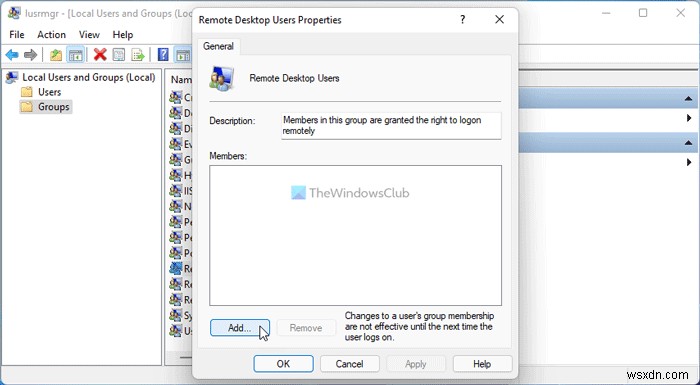700x385 pixels.
Task: Click the group icon of the Hy row
Action: (175, 175)
